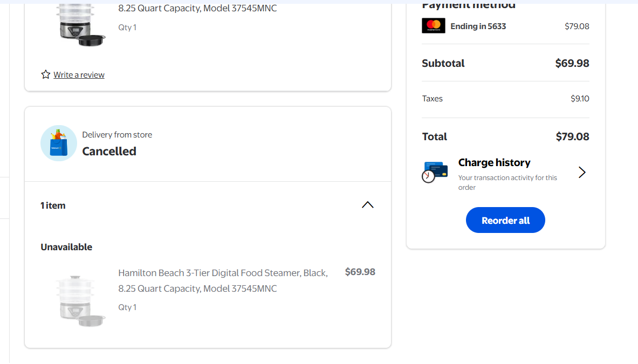Click the Delivery from store bag icon
The height and width of the screenshot is (364, 638).
point(59,143)
